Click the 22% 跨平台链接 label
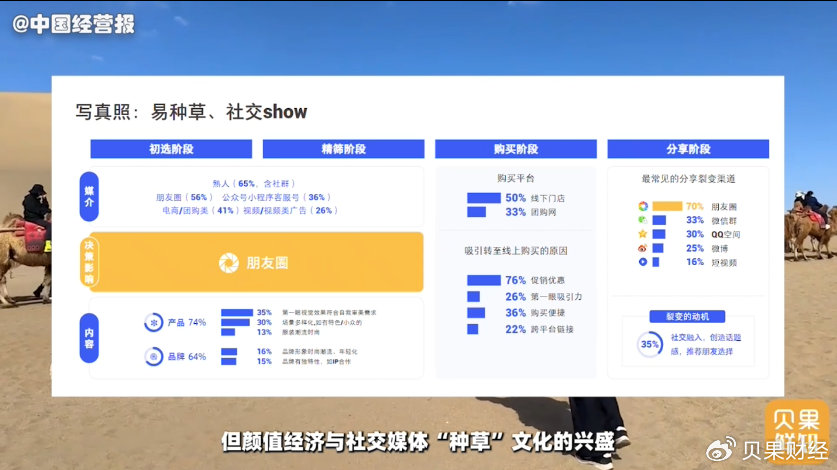The height and width of the screenshot is (470, 837). pyautogui.click(x=539, y=329)
